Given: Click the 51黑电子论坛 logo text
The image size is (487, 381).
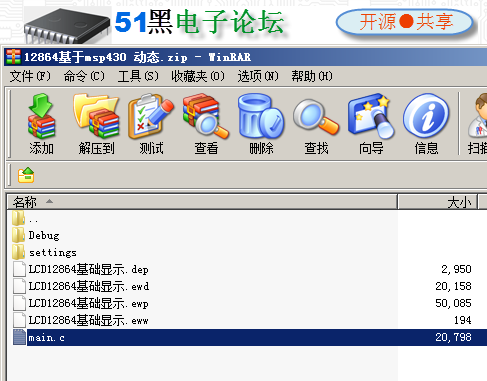Looking at the screenshot, I should coord(199,22).
